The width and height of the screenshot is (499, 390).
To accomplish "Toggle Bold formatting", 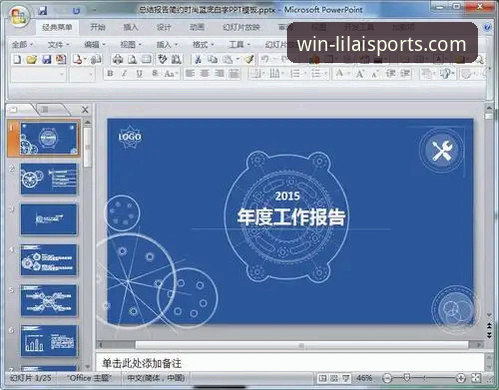I will (110, 73).
